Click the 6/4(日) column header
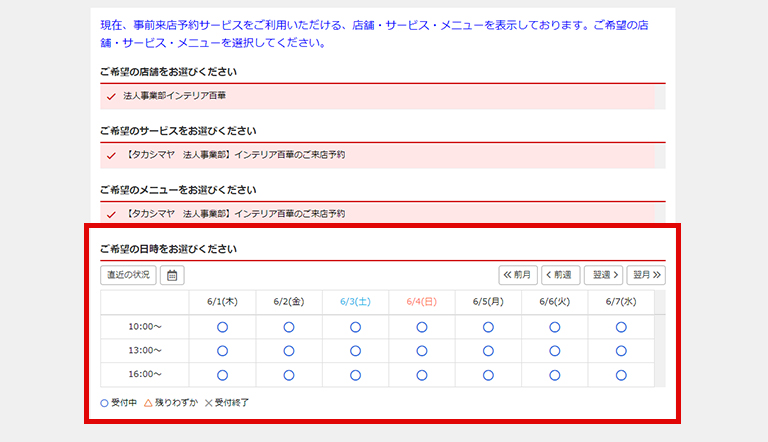Viewport: 768px width, 442px height. [x=422, y=301]
